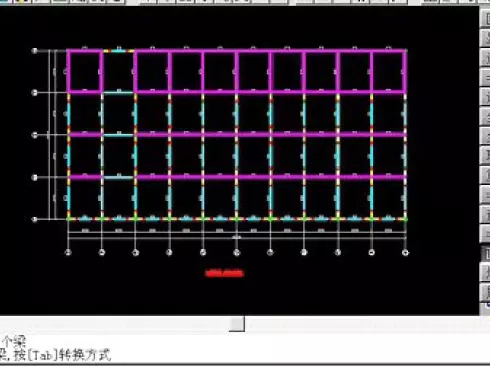Select the middle axis bubble on the left side
Image resolution: width=490 pixels, height=367 pixels.
(x=34, y=135)
